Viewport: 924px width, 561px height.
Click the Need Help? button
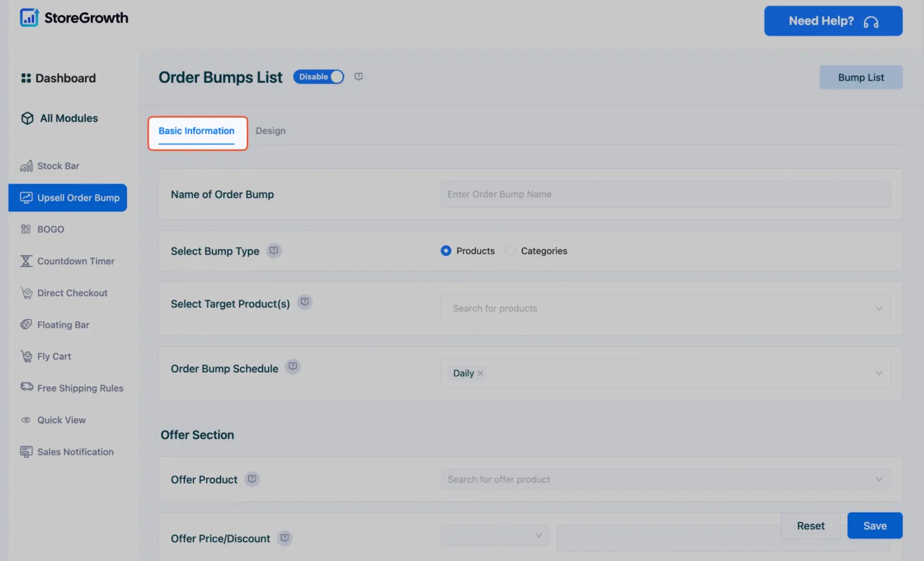pos(833,21)
